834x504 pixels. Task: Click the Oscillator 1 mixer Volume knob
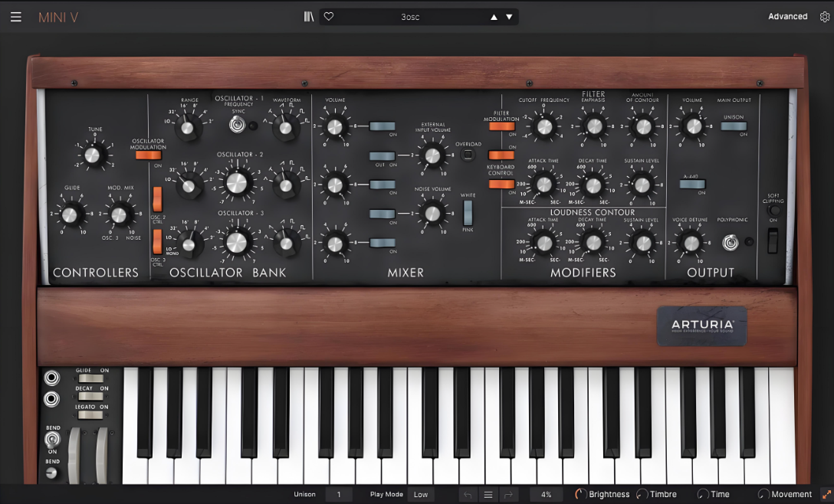pos(334,126)
